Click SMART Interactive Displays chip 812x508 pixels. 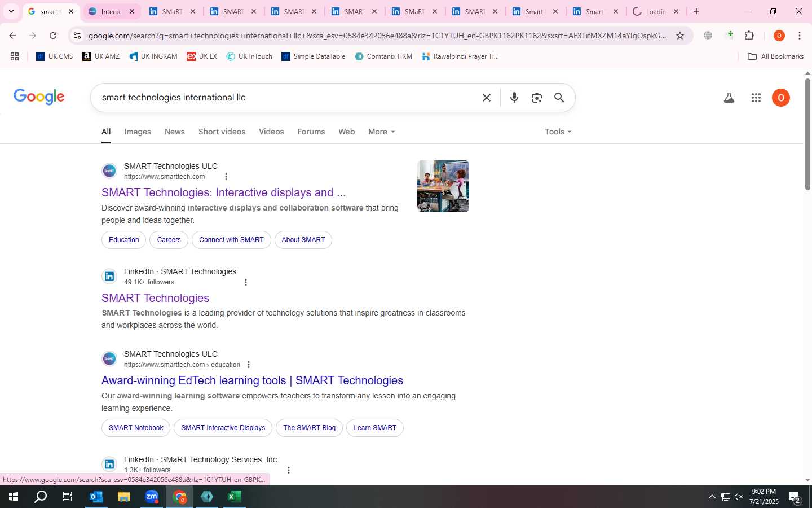coord(223,428)
